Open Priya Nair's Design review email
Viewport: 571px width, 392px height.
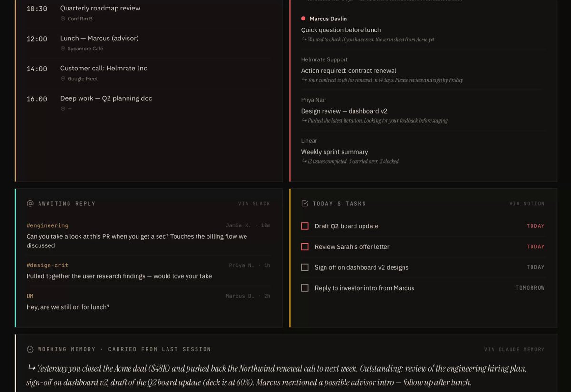[423, 110]
